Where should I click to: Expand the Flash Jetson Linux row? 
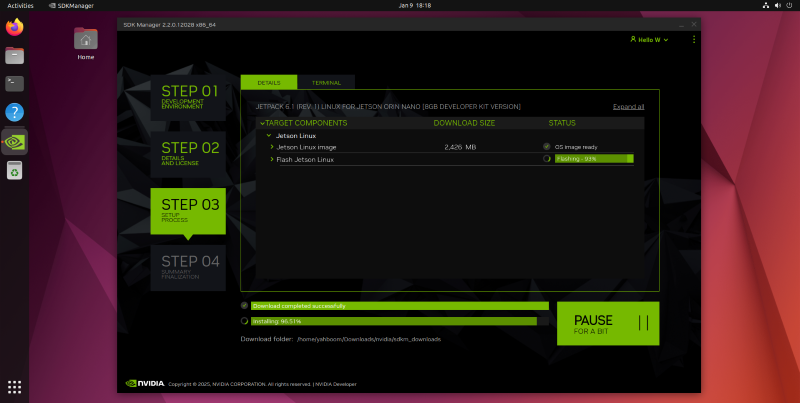(x=272, y=158)
